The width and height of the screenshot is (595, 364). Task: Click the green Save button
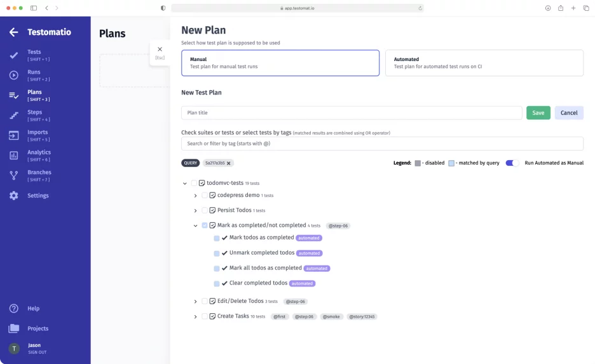click(538, 113)
